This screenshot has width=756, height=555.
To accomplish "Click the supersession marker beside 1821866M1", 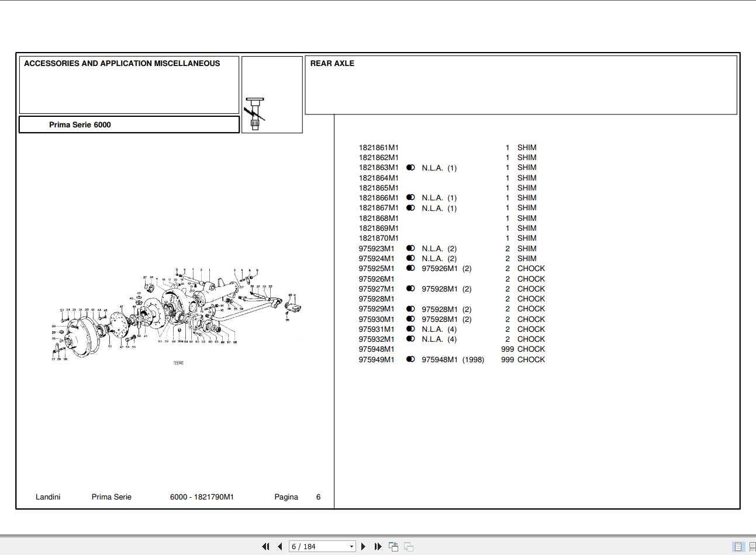I will [410, 197].
